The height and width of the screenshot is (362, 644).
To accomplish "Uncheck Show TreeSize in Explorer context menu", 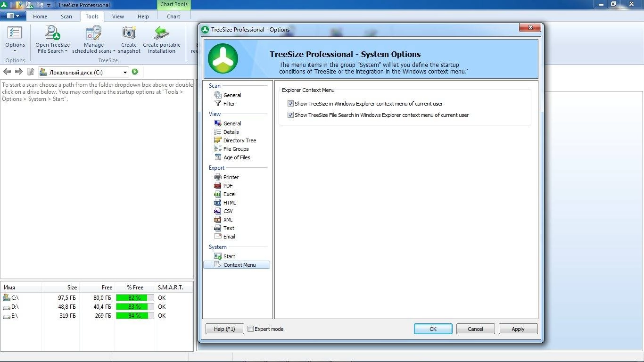I will pos(290,104).
